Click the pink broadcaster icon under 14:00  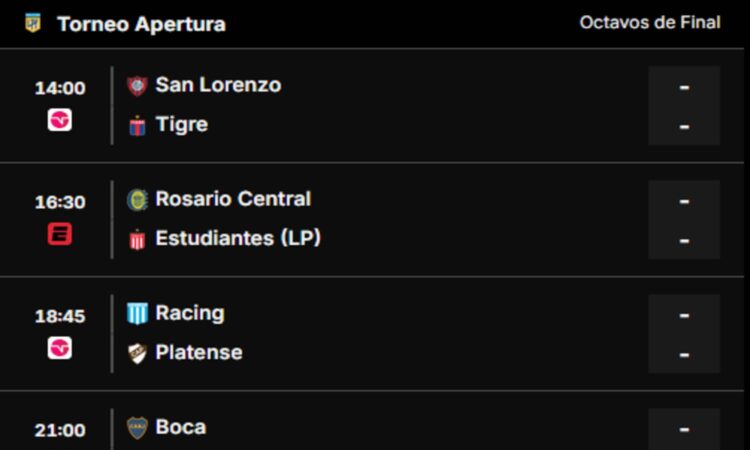pos(60,120)
